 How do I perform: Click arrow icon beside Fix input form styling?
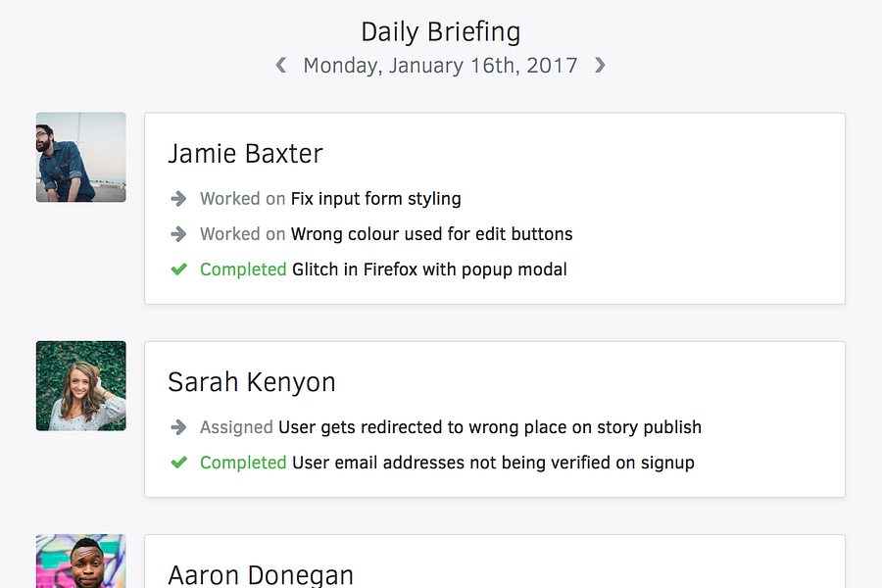pyautogui.click(x=178, y=199)
